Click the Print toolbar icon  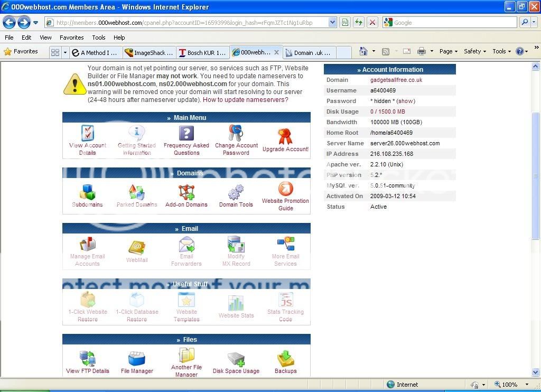coord(421,51)
